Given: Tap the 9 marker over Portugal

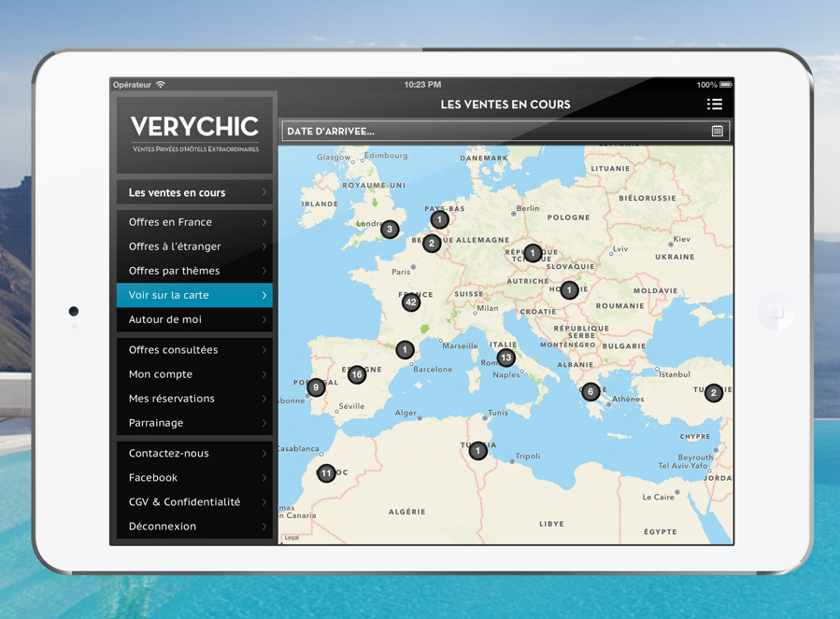Looking at the screenshot, I should coord(316,387).
